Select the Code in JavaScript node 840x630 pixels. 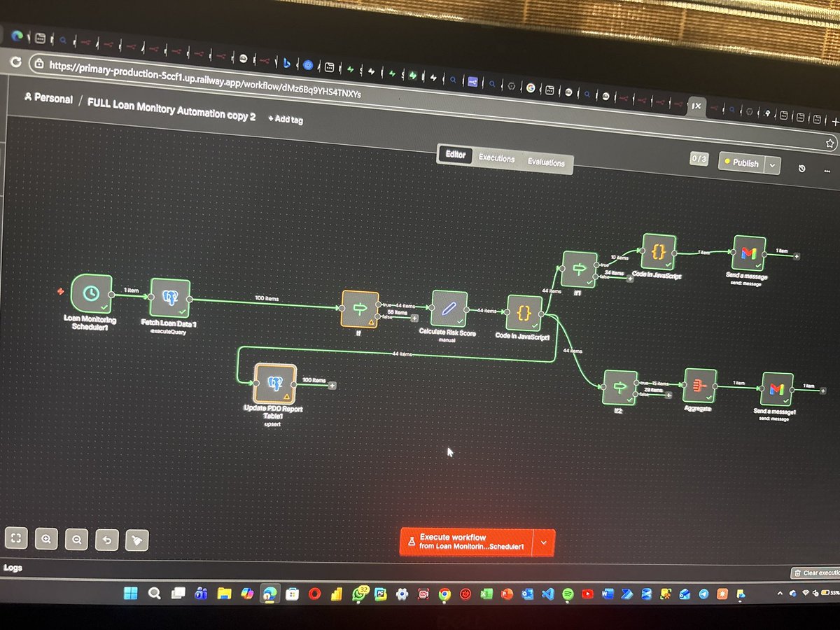658,252
